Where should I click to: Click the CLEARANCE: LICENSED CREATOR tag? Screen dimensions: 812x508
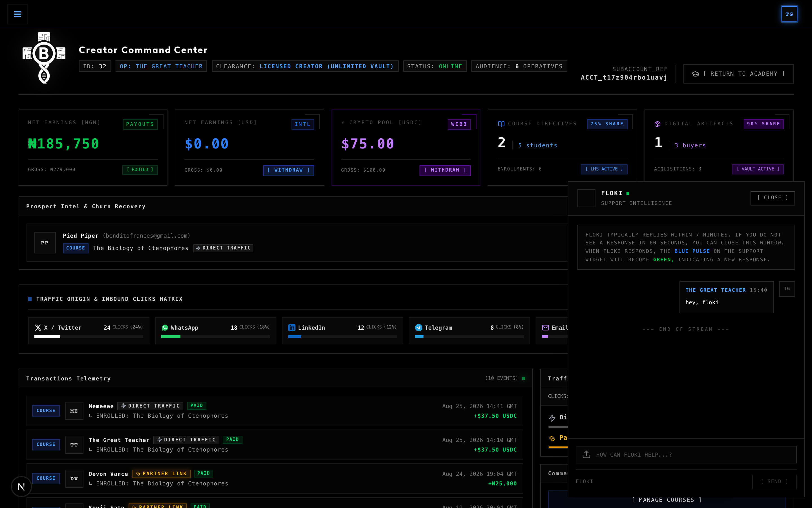click(x=305, y=66)
